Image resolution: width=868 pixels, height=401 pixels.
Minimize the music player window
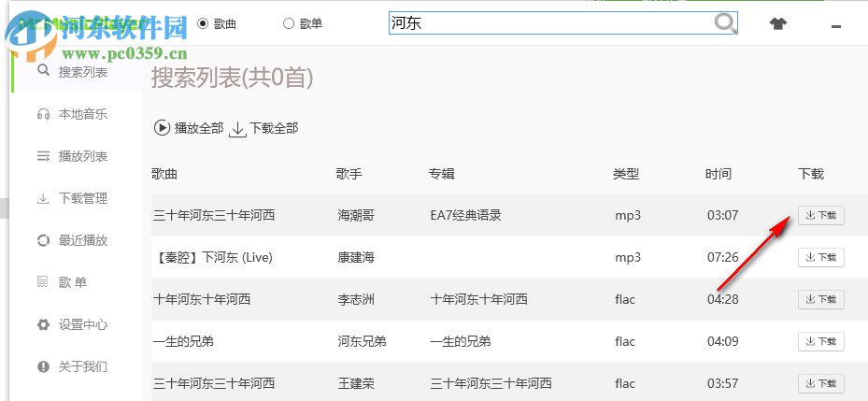(x=836, y=26)
